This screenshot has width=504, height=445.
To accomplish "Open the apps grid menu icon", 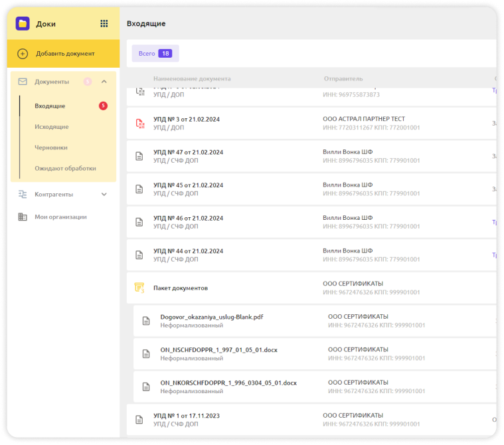I will (x=104, y=24).
